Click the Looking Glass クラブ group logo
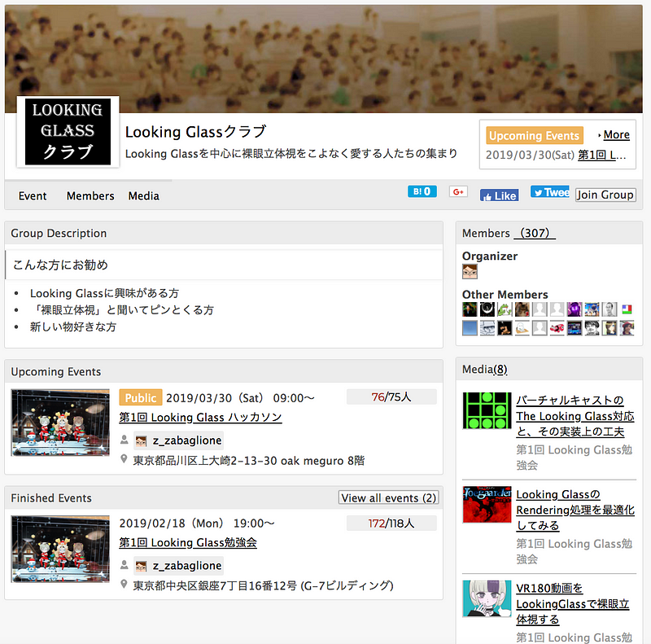 tap(68, 132)
